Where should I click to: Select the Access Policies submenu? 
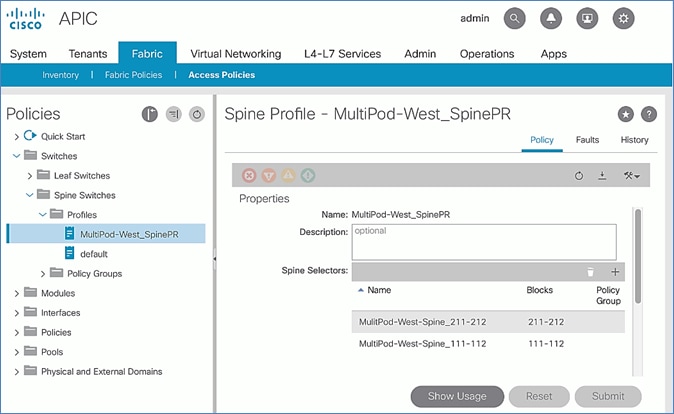(221, 75)
